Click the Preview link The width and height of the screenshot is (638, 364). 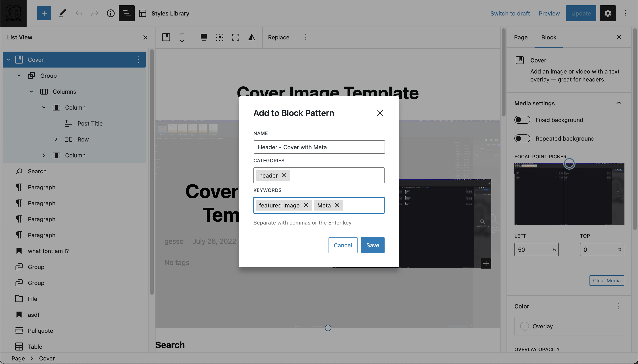coord(549,13)
